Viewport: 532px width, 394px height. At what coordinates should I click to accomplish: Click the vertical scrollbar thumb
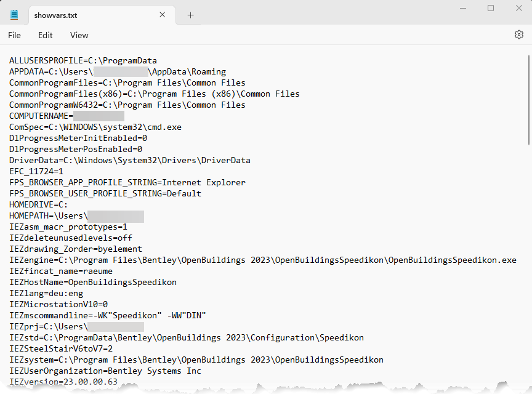tap(528, 100)
